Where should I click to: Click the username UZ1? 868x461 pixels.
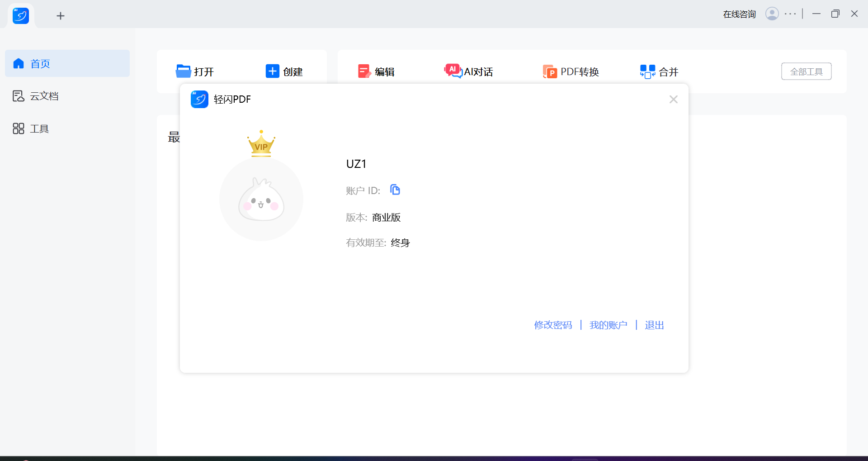(356, 164)
